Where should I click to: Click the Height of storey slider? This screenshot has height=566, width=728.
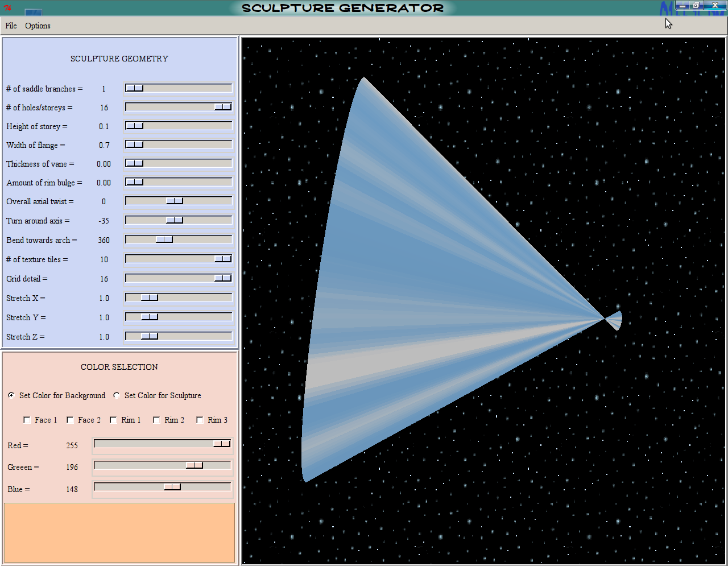coord(179,126)
